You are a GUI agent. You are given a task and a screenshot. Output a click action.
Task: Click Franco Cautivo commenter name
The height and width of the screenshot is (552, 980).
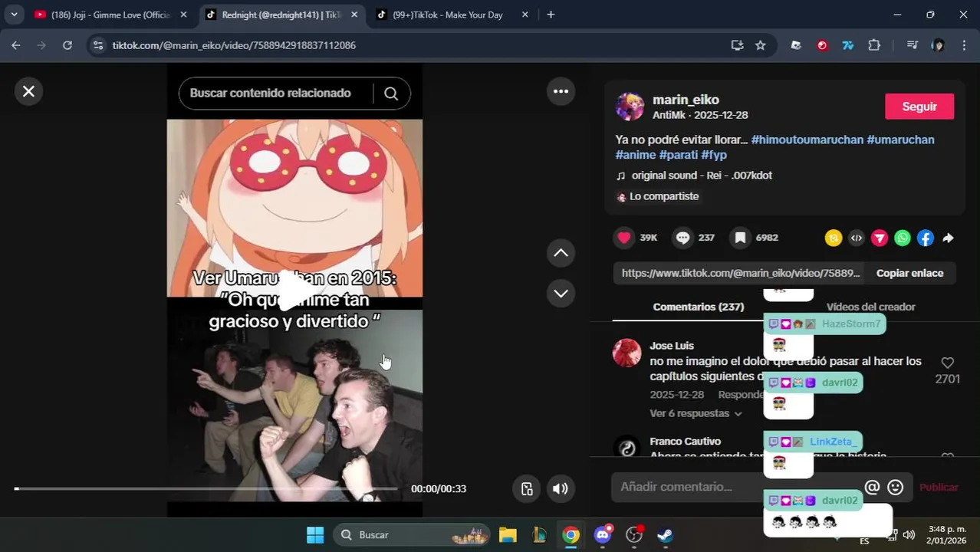coord(685,442)
